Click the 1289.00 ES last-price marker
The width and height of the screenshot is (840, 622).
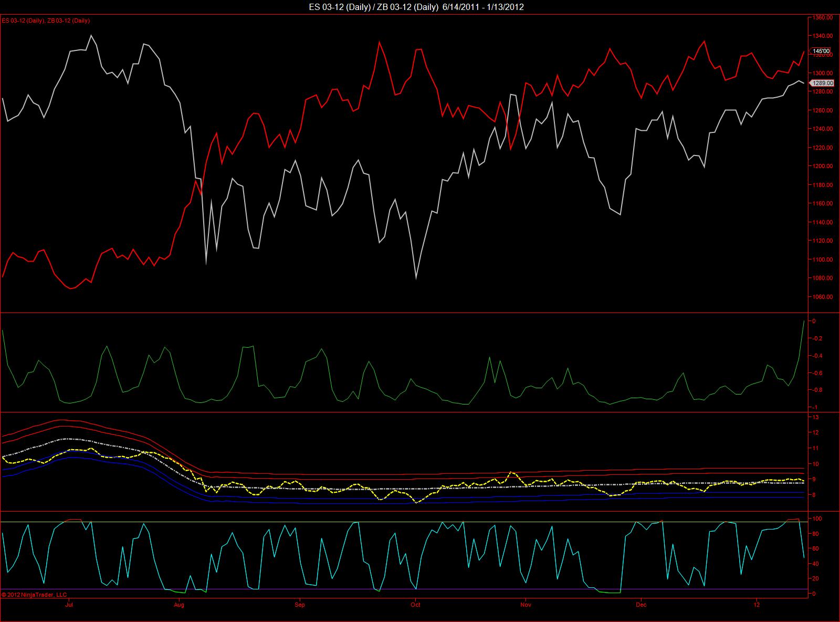[821, 83]
